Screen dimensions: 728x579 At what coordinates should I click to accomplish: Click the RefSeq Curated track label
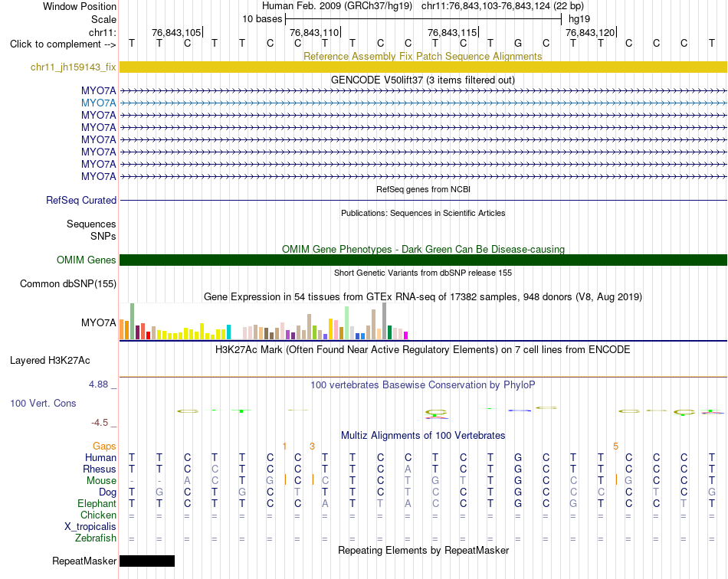[80, 200]
